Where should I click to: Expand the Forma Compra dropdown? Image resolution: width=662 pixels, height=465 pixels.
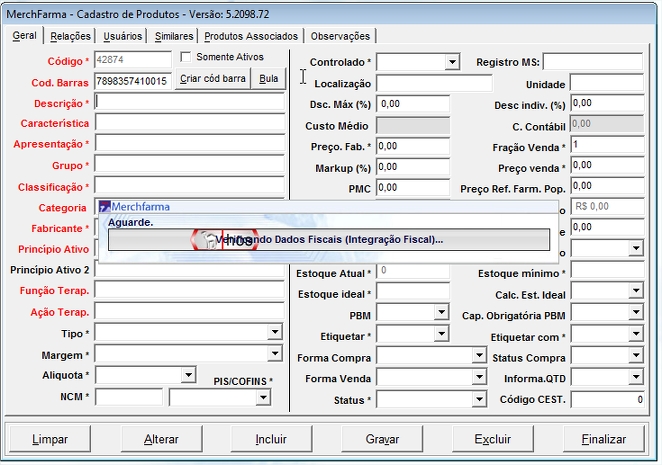tap(478, 355)
